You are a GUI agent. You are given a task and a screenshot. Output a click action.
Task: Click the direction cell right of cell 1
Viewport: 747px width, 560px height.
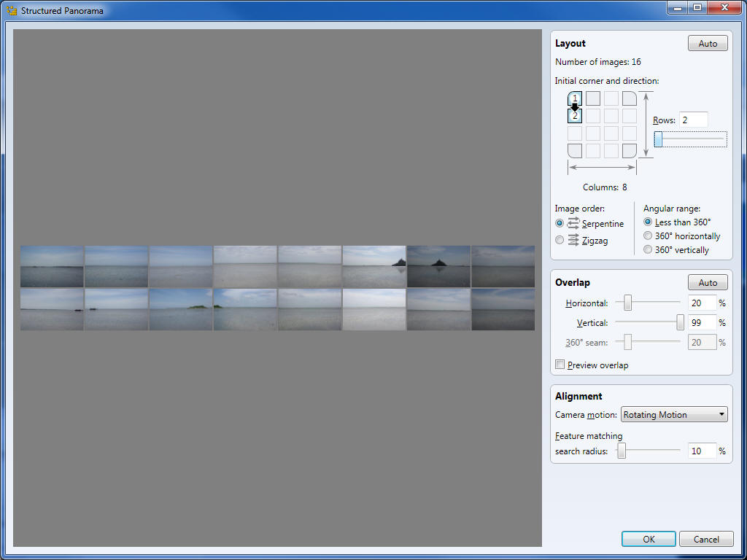click(x=593, y=98)
